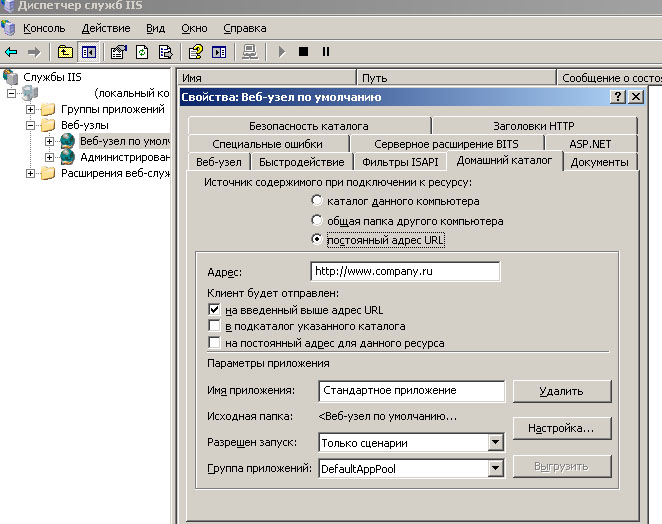Open the Консоль menu
The image size is (662, 524).
pos(44,28)
